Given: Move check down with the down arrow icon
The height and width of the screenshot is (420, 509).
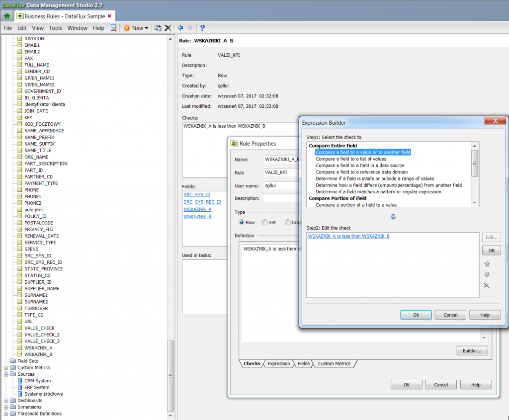Looking at the screenshot, I should click(487, 274).
